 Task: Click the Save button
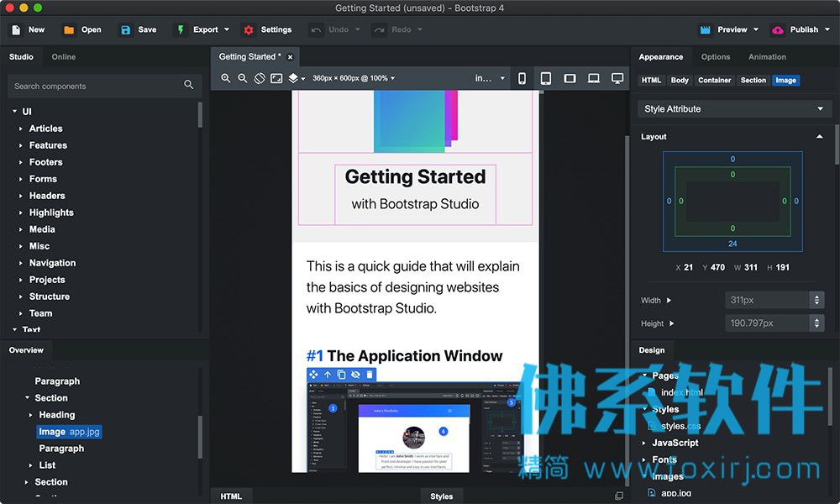coord(139,29)
